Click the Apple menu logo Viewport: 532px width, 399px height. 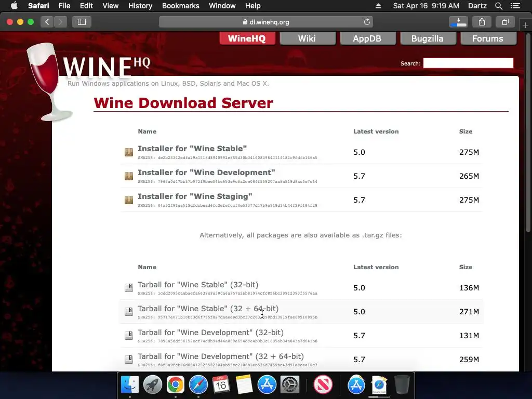(x=14, y=6)
